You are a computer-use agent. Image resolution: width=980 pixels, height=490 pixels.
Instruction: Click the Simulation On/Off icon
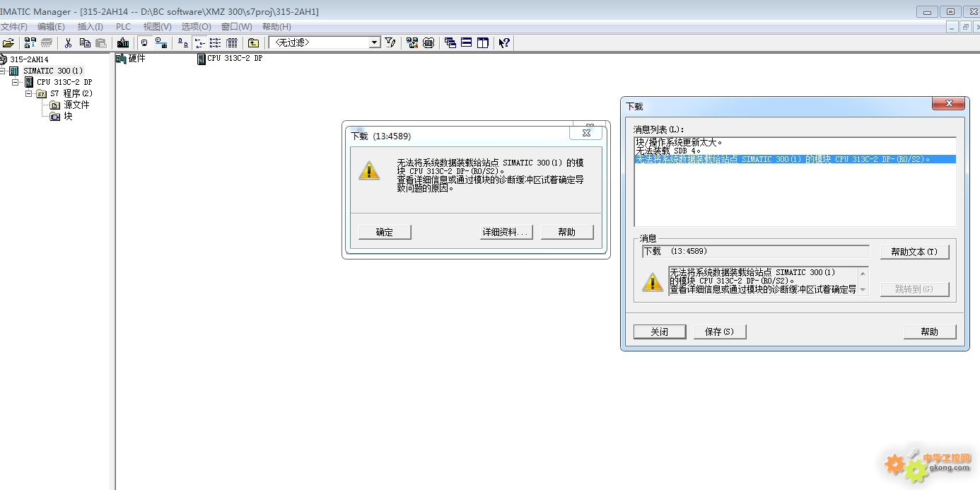428,43
